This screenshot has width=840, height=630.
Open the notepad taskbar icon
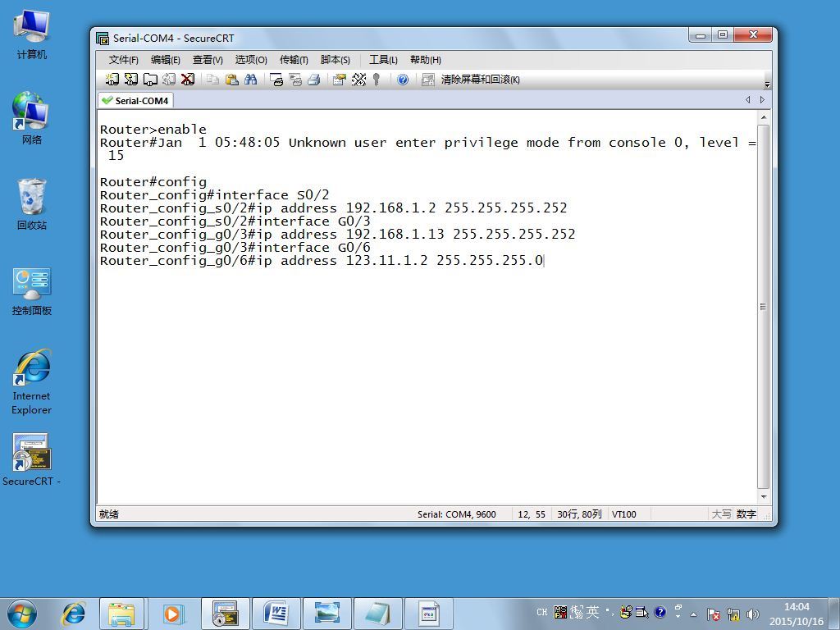(378, 614)
